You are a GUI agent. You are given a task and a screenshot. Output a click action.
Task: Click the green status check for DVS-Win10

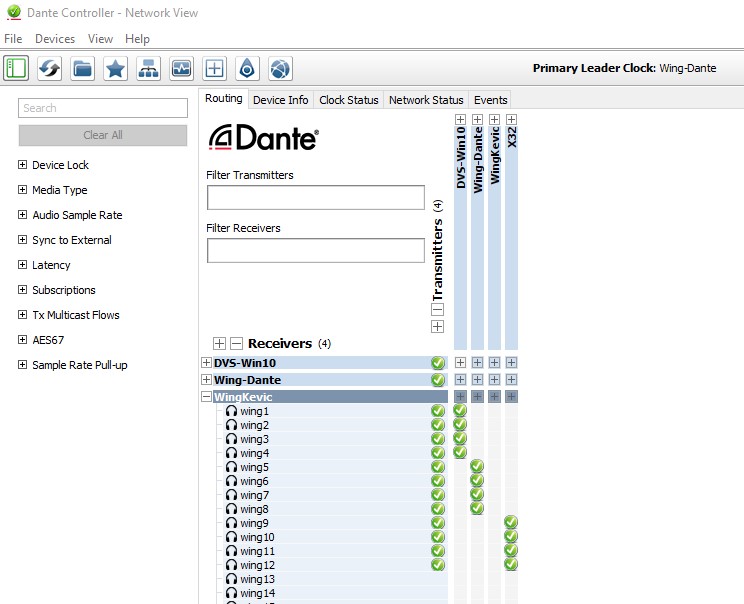[438, 363]
